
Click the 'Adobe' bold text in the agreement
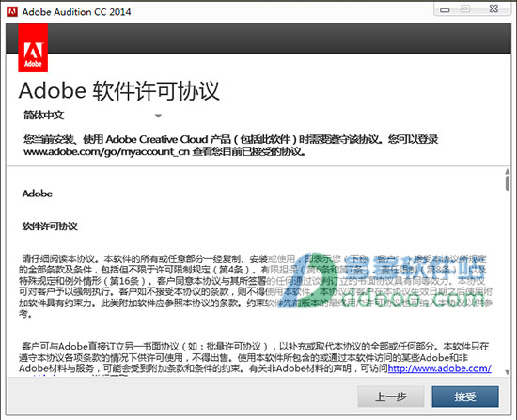tap(38, 194)
